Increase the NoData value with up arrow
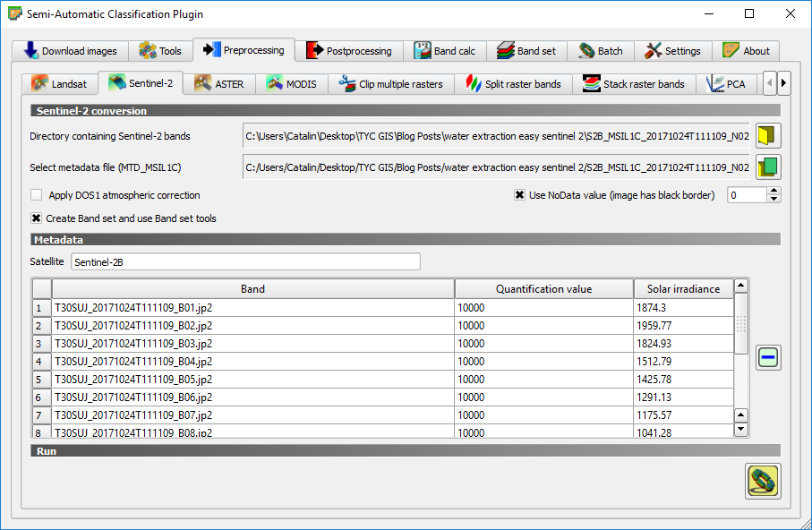812x530 pixels. click(774, 191)
